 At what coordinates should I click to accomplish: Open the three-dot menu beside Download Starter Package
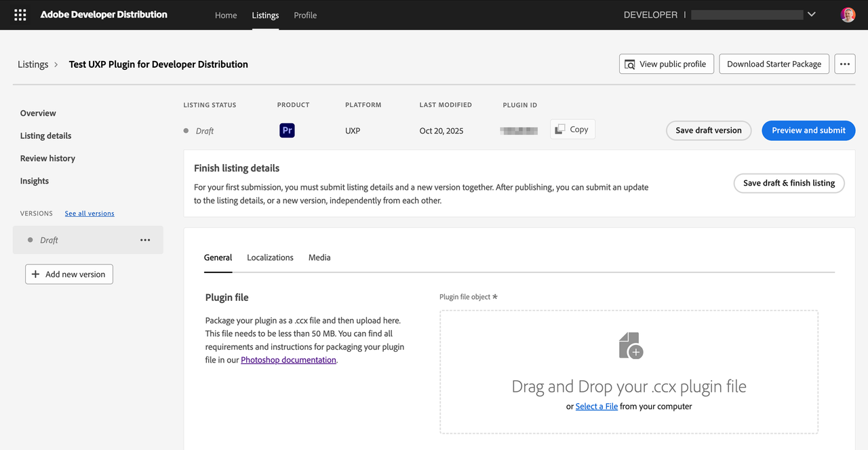click(x=844, y=64)
